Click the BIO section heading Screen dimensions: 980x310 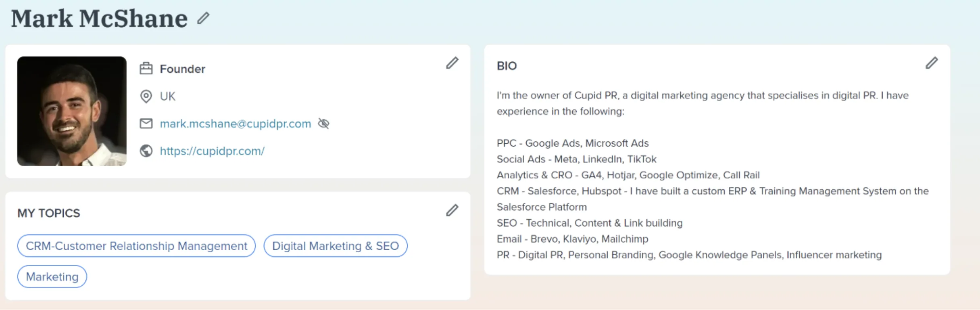507,66
